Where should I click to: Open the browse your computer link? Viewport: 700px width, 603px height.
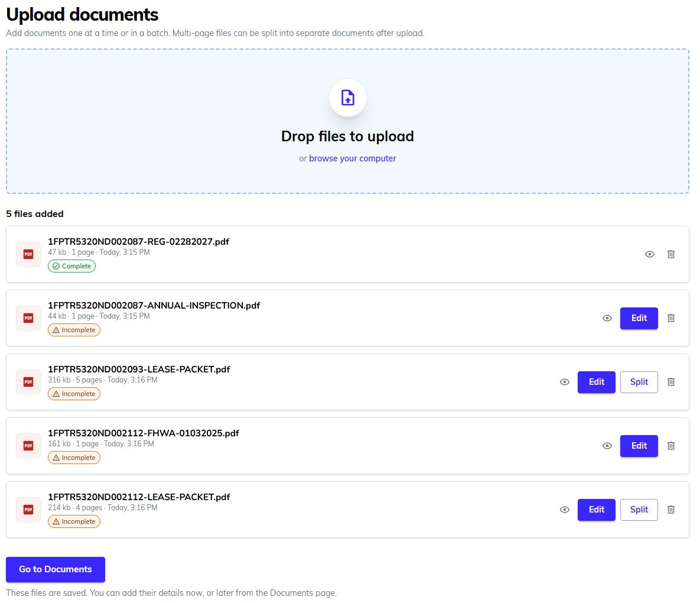point(352,158)
